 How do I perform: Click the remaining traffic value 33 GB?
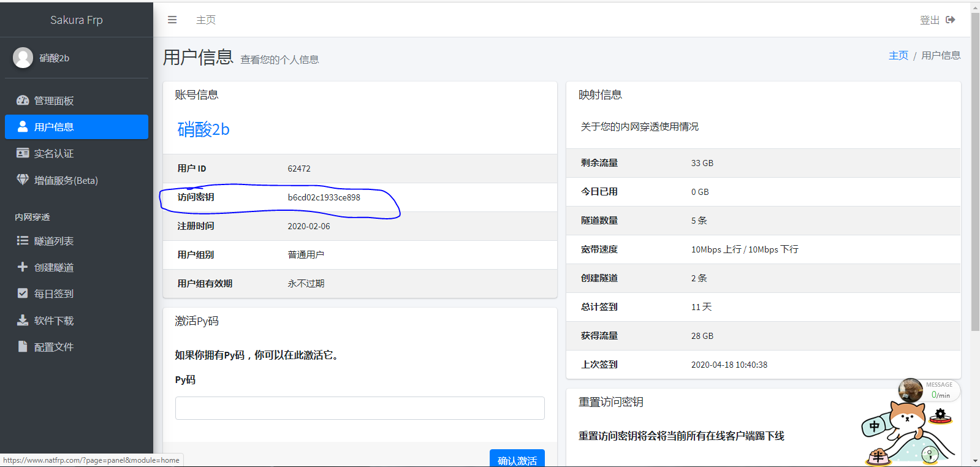pos(702,163)
